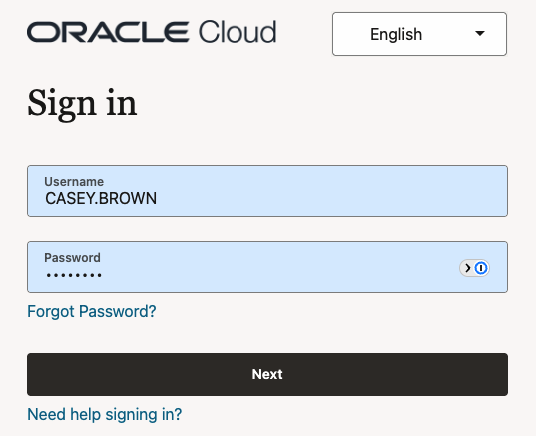This screenshot has width=536, height=436.
Task: Focus the Username input field
Action: (x=267, y=191)
